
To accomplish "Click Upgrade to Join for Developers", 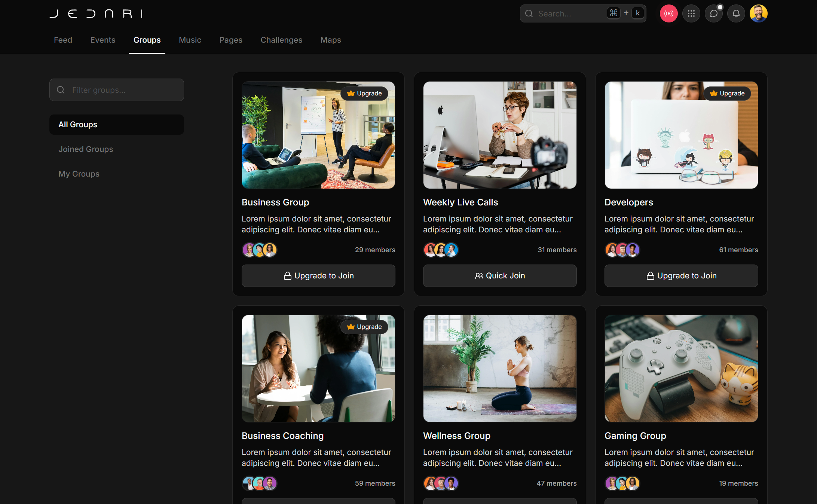I will pyautogui.click(x=681, y=276).
